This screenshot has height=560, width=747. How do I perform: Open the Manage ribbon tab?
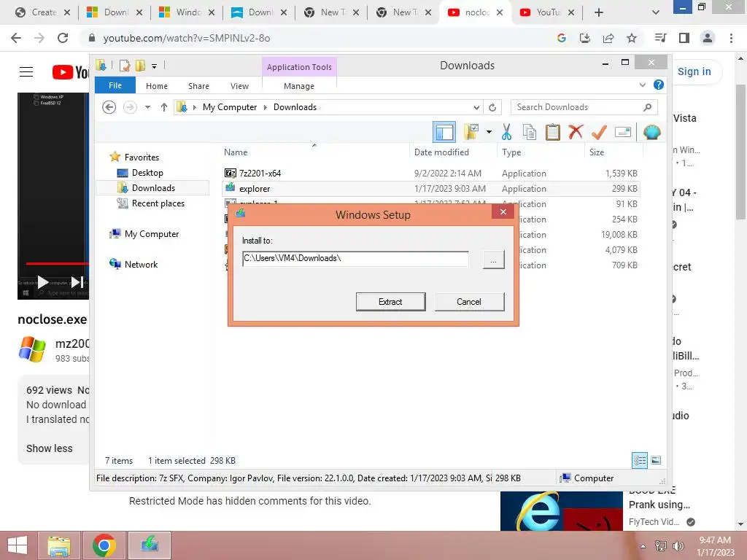click(298, 86)
